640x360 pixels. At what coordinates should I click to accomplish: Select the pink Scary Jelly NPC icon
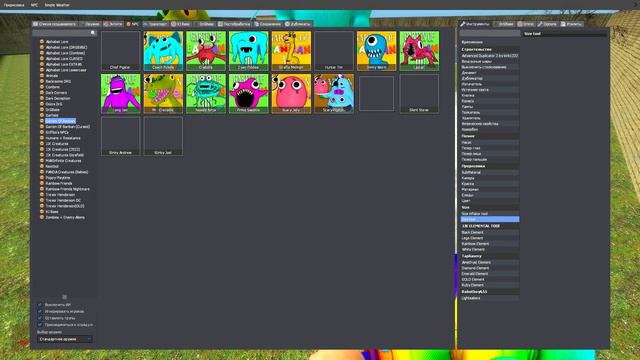[291, 93]
